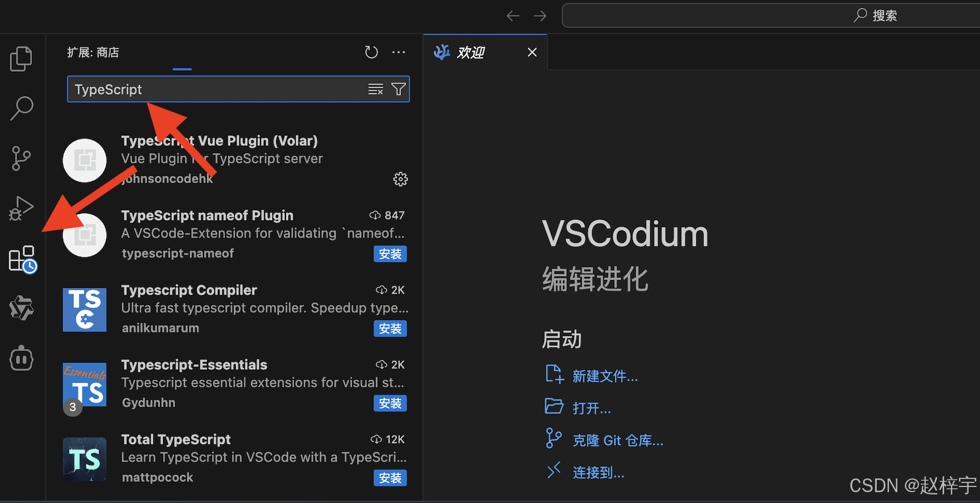Click 新建文件... to create a new file
Image resolution: width=980 pixels, height=503 pixels.
point(605,376)
